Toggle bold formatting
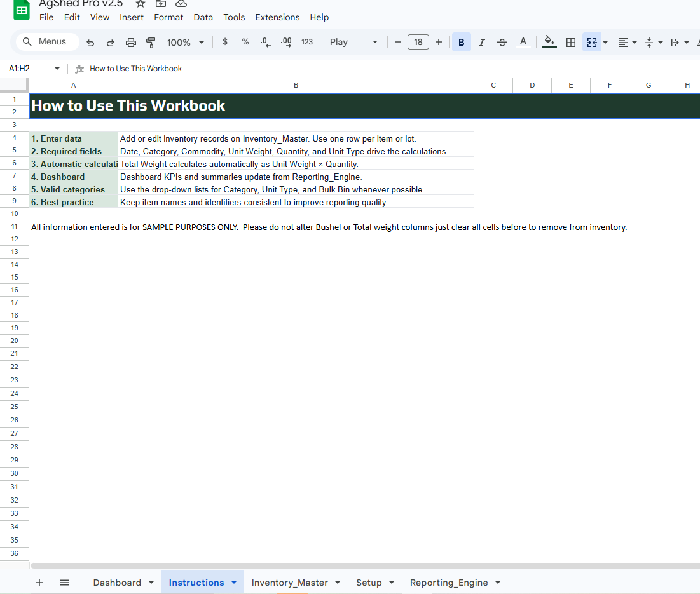This screenshot has height=594, width=700. (x=461, y=42)
